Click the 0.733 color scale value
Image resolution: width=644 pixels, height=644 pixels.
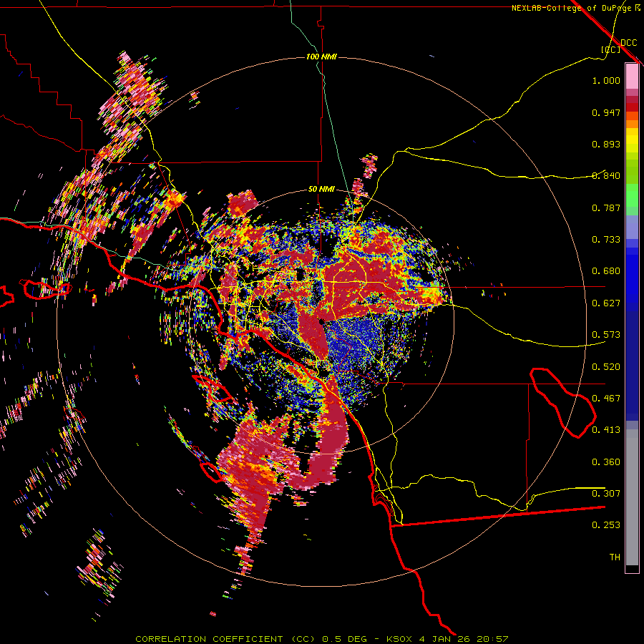coord(606,240)
